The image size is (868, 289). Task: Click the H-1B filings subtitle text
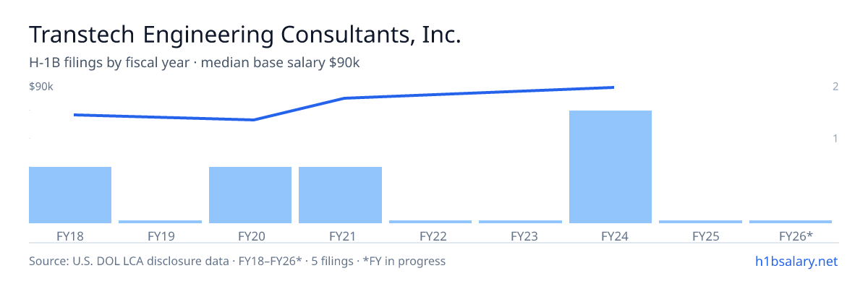[195, 63]
